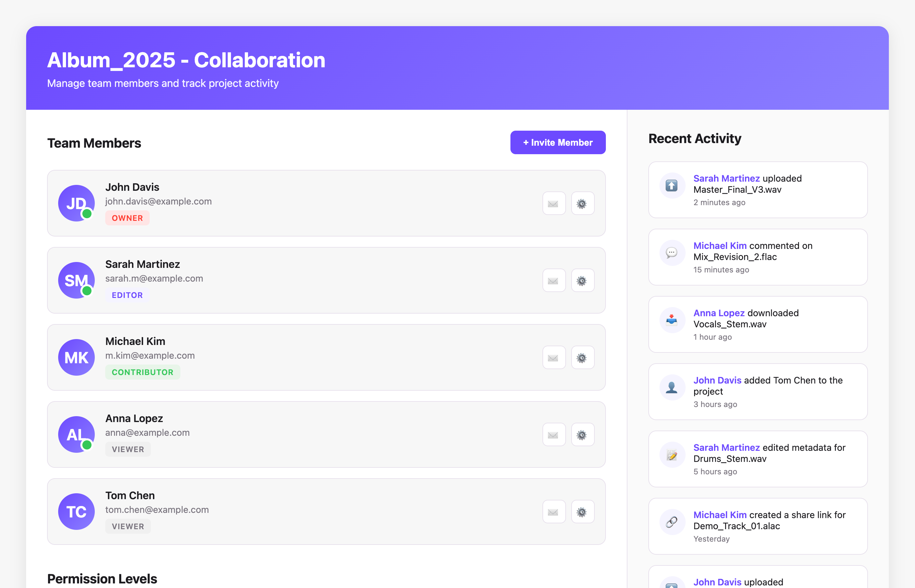Open settings gear for Sarah Martinez
The width and height of the screenshot is (915, 588).
[x=582, y=280]
